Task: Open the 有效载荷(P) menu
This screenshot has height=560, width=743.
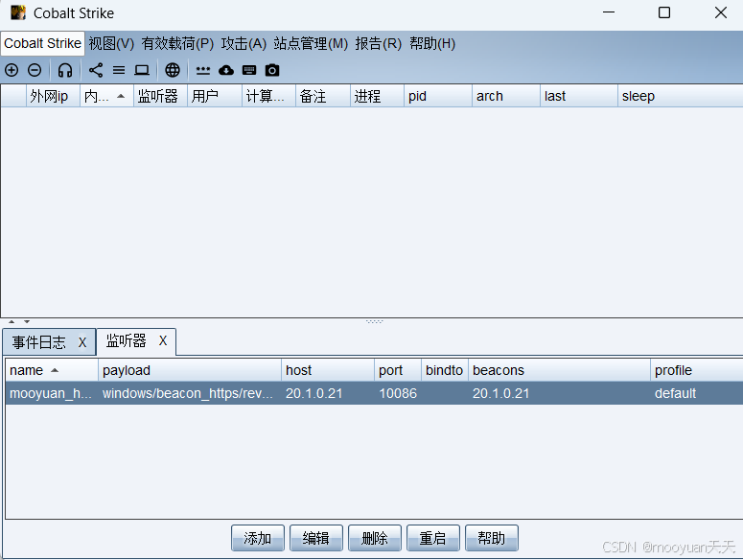Action: (x=177, y=43)
